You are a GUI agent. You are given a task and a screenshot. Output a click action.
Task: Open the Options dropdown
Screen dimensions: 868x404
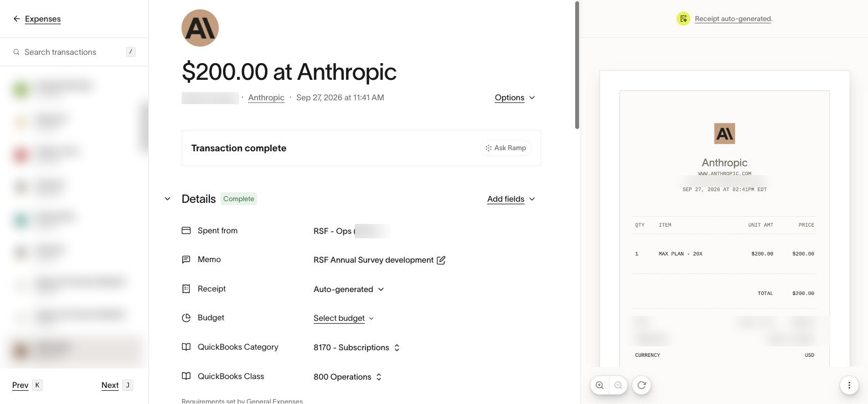tap(515, 98)
